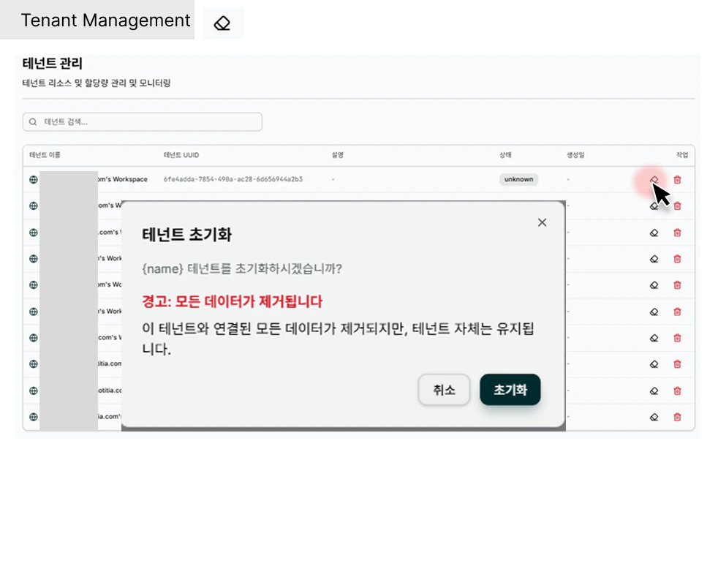Select the eraser icon in the second row

tap(654, 206)
